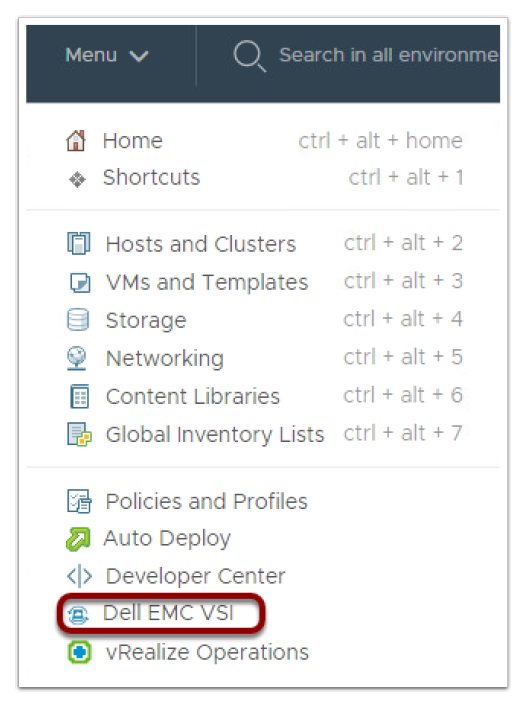Screen dimensions: 527x703
Task: Click the VMs and Templates icon
Action: [80, 282]
